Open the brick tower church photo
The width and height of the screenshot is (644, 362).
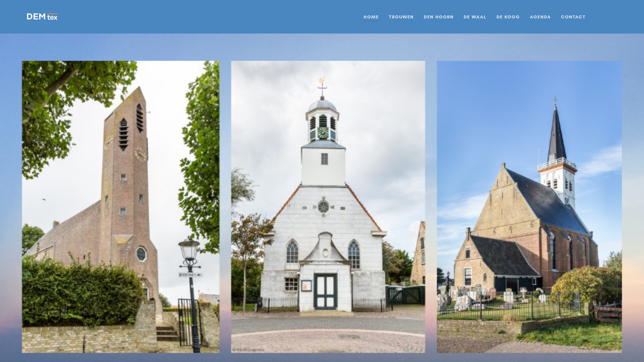pos(121,207)
